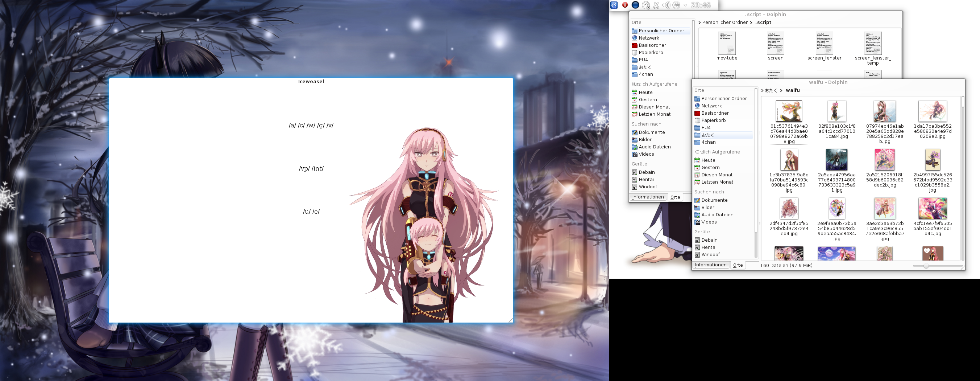This screenshot has height=381, width=980.
Task: Expand arrow before おたく breadcrumb
Action: coord(762,91)
